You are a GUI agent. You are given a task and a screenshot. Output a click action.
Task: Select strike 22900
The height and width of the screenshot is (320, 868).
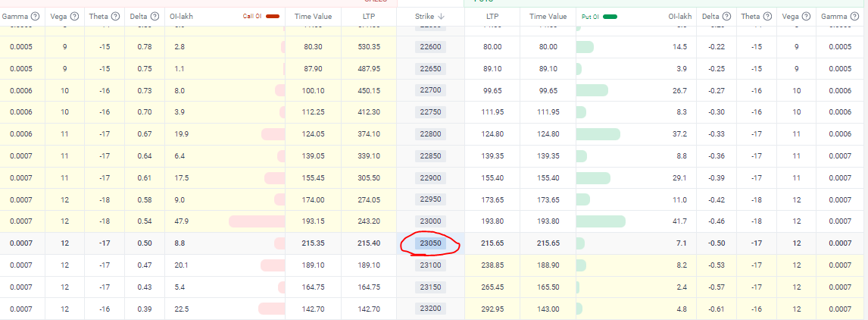(x=431, y=177)
